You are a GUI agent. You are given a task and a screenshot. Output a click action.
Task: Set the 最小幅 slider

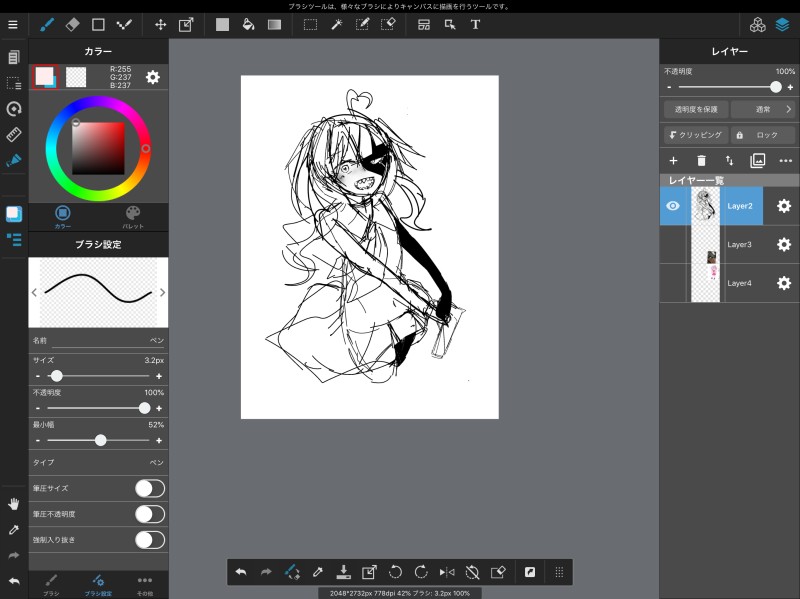98,440
